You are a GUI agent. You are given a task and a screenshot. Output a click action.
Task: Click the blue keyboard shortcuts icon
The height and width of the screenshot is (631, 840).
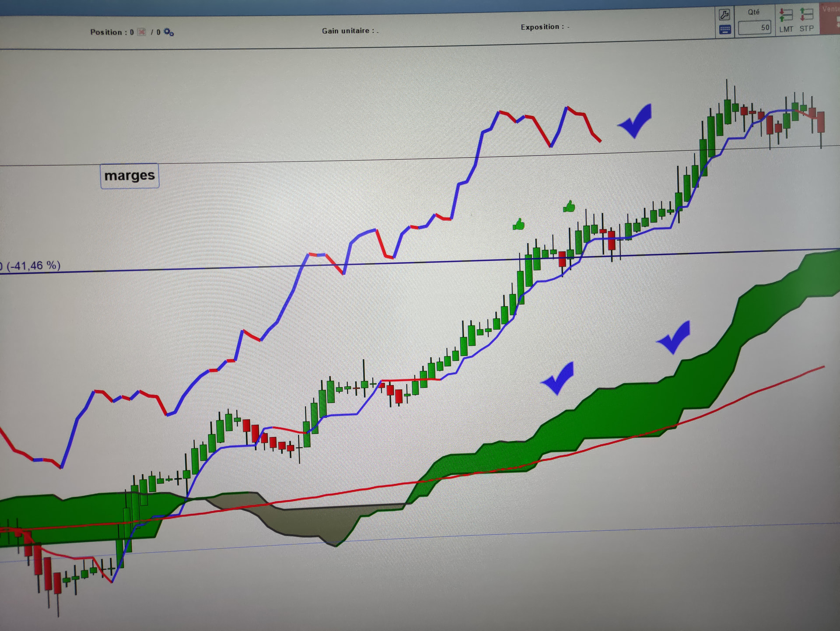tap(724, 30)
